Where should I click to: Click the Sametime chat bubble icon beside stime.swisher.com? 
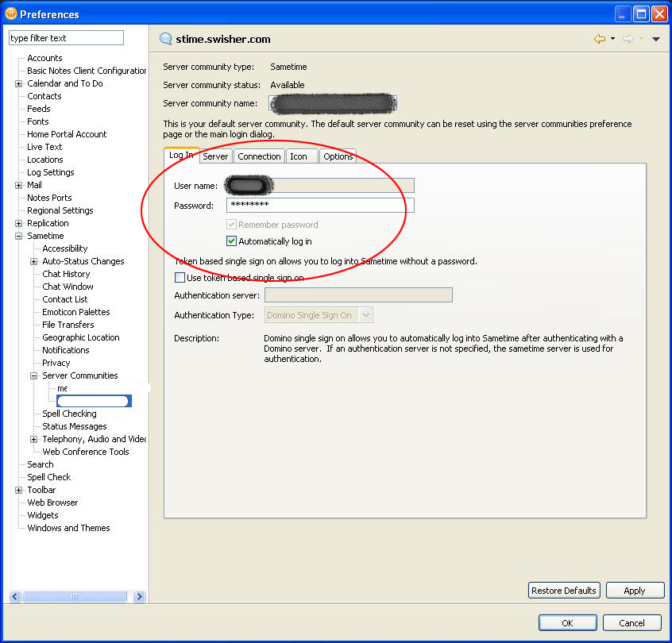[x=165, y=39]
